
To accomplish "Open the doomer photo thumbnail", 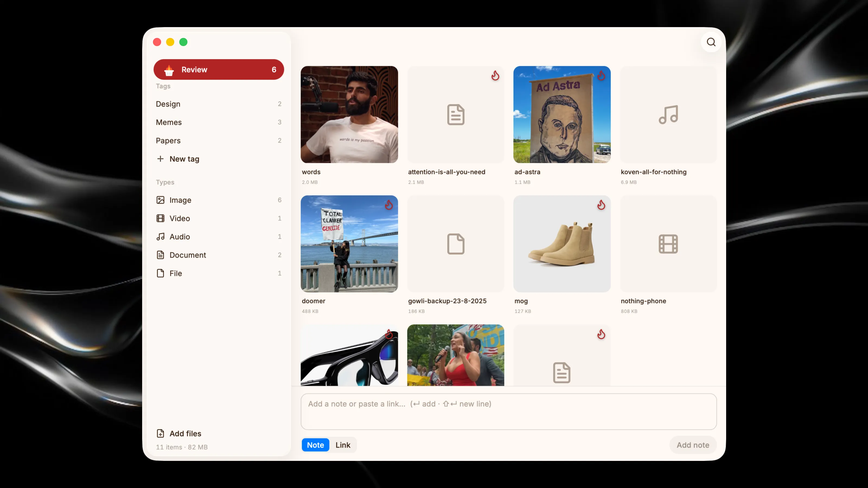I will coord(349,244).
